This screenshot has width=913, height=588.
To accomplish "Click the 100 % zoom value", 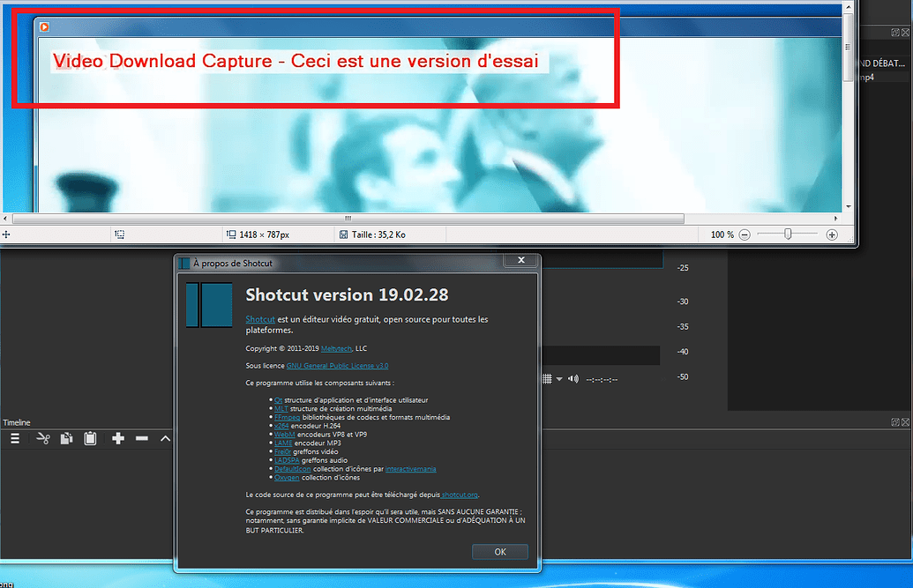I will coord(722,234).
